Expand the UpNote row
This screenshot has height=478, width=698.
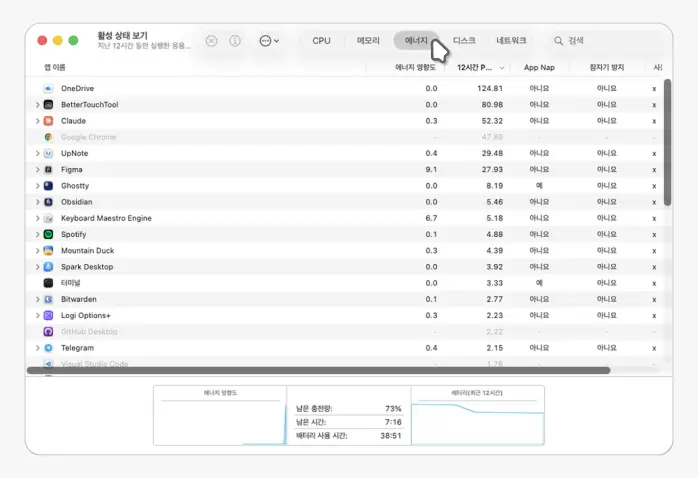pos(37,154)
